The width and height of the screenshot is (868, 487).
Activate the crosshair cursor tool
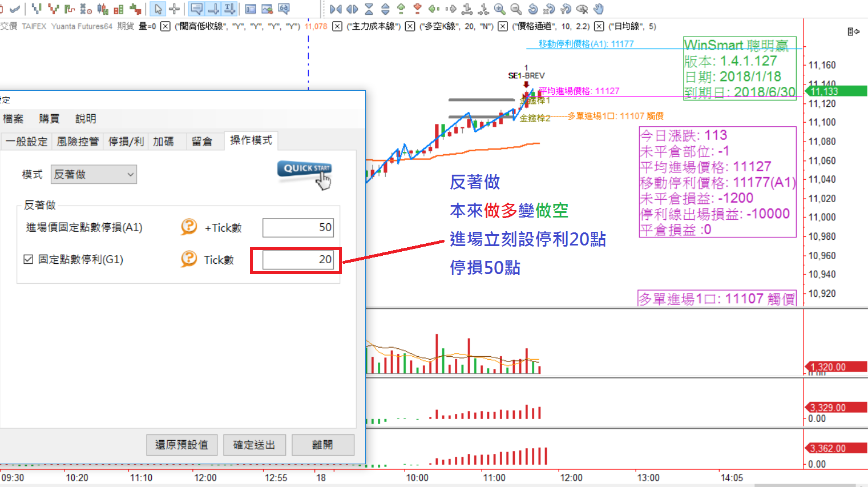(174, 9)
